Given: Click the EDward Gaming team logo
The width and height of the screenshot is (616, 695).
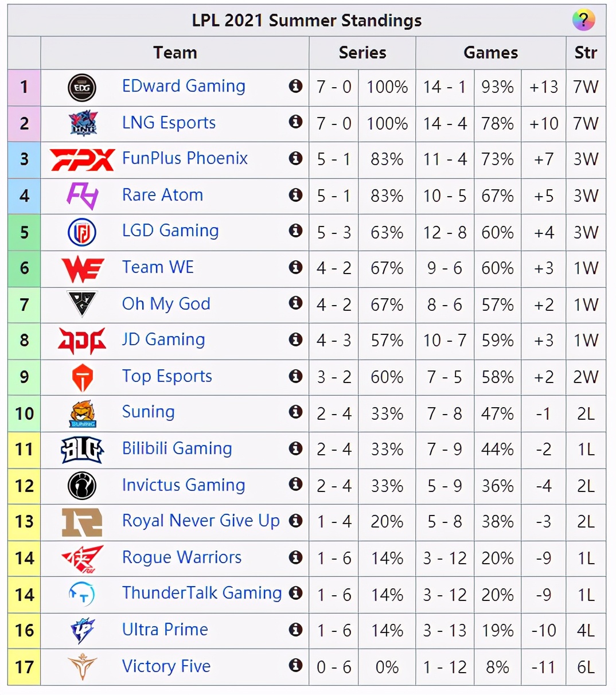Looking at the screenshot, I should click(82, 87).
